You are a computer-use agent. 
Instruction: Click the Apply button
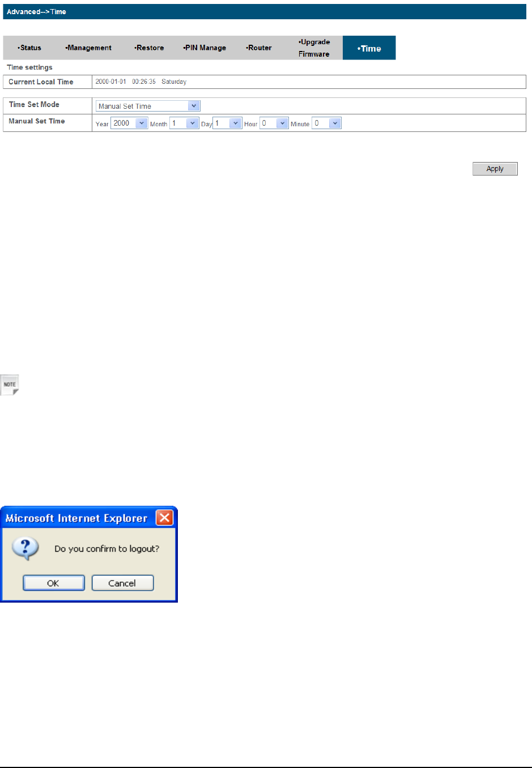(495, 169)
